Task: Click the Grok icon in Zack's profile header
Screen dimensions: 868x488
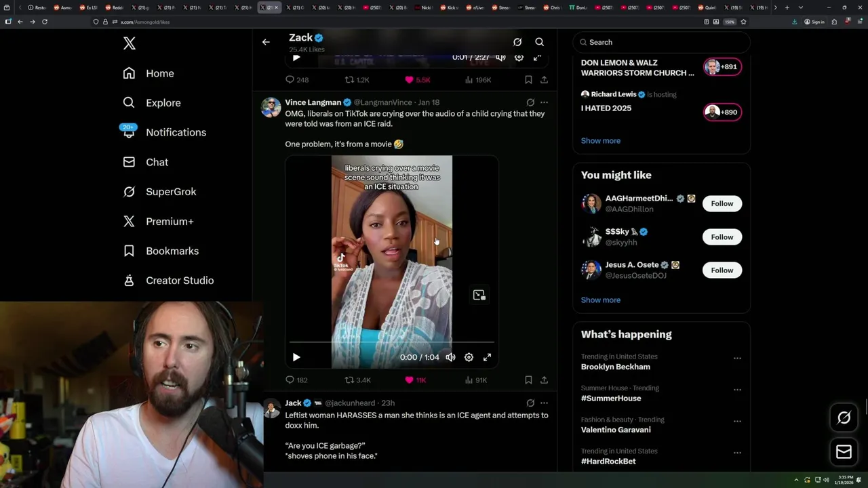Action: [x=517, y=42]
